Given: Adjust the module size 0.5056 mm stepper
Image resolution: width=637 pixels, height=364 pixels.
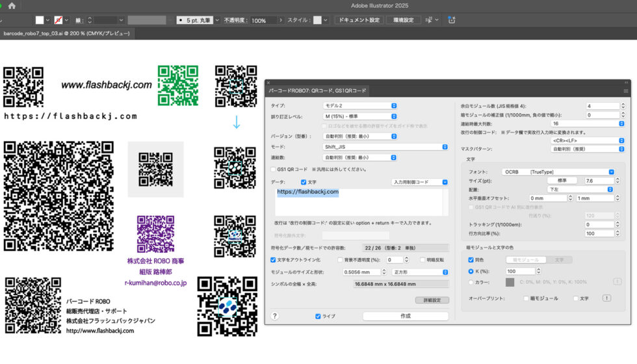Looking at the screenshot, I should 384,272.
